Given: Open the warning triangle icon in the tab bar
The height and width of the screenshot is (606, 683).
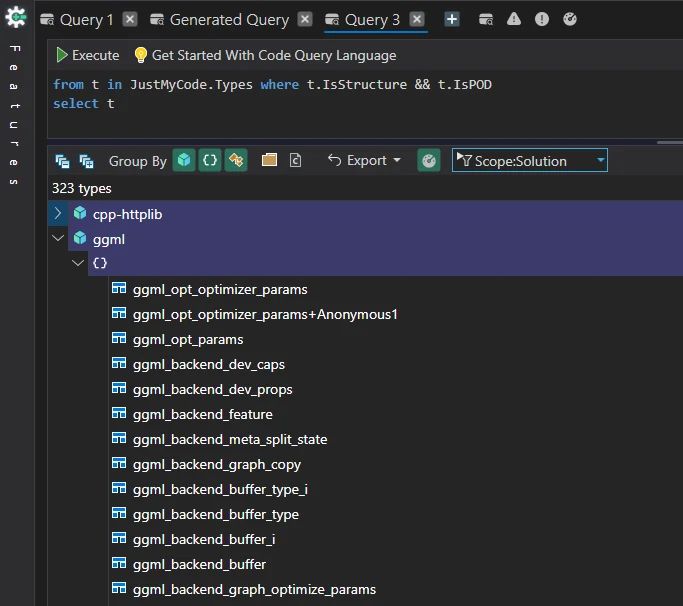Looking at the screenshot, I should tap(514, 19).
